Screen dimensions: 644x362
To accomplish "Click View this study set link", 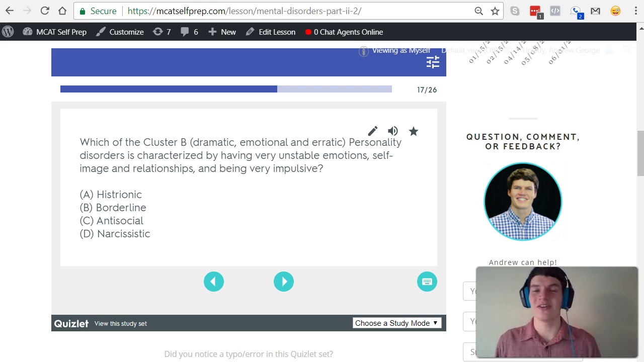I will point(121,323).
